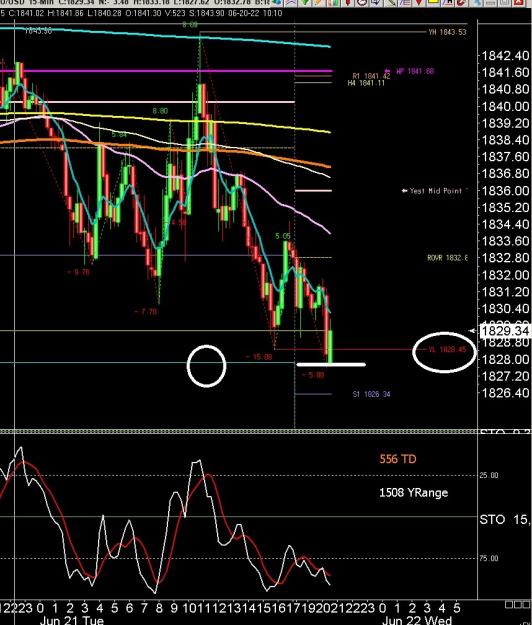Click the ROVR 1832.8 label
The image size is (532, 625).
click(x=447, y=258)
